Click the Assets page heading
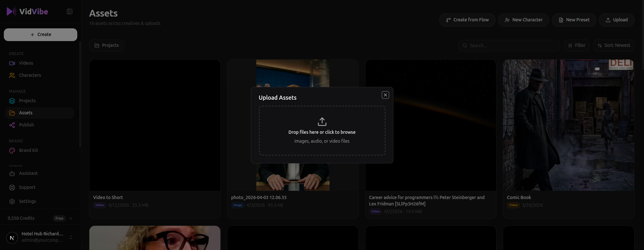Viewport: 644px width, 250px height. pyautogui.click(x=103, y=13)
